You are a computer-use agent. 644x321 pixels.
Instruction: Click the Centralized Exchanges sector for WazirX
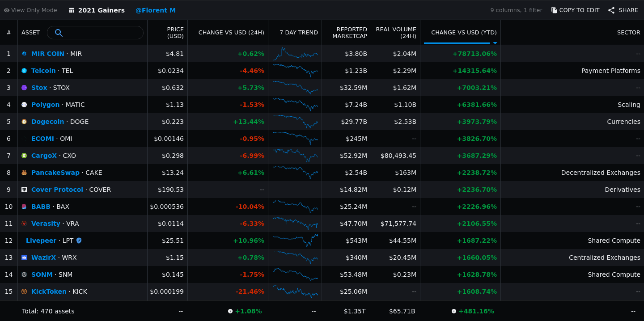point(605,258)
